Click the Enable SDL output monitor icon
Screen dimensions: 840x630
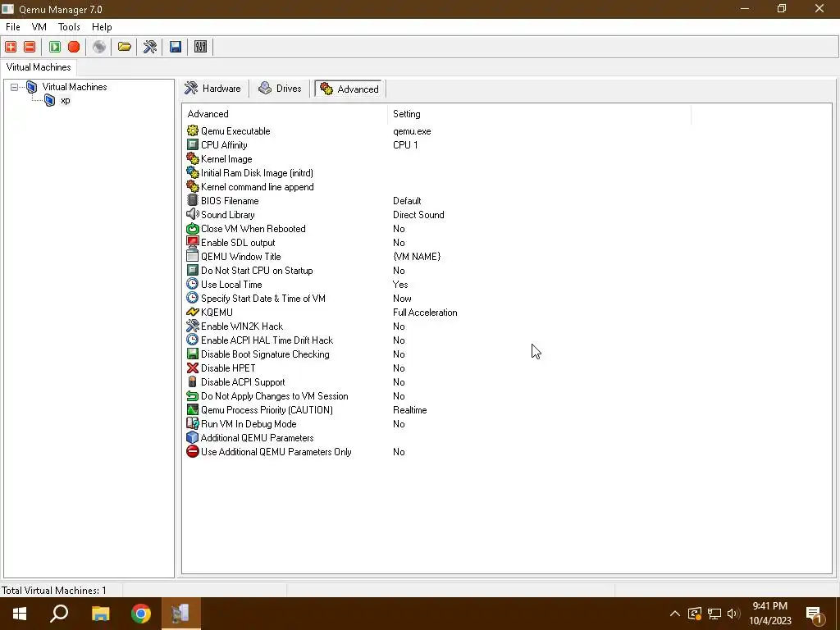[192, 242]
